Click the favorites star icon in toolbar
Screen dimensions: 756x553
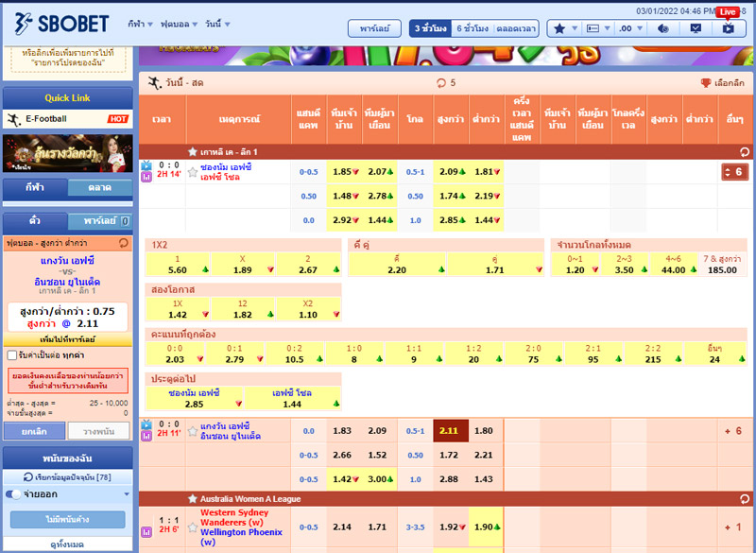coord(559,28)
